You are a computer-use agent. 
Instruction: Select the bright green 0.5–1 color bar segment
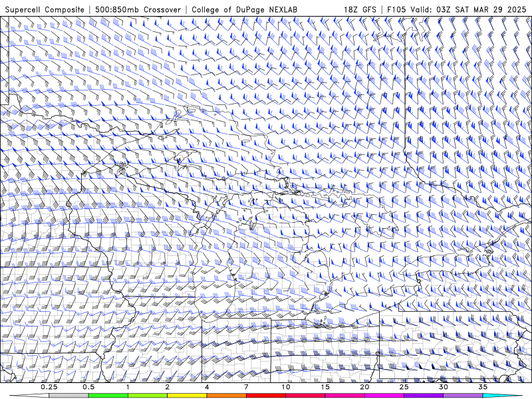pyautogui.click(x=108, y=396)
